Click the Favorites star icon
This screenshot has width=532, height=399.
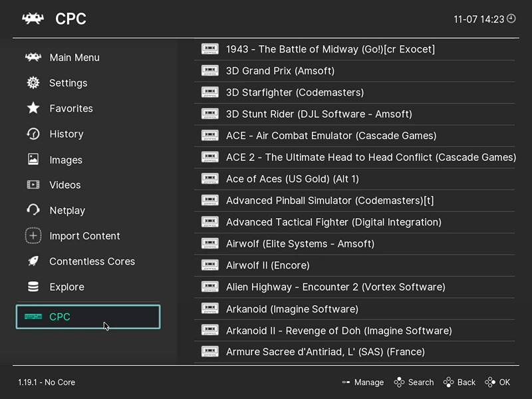[33, 108]
